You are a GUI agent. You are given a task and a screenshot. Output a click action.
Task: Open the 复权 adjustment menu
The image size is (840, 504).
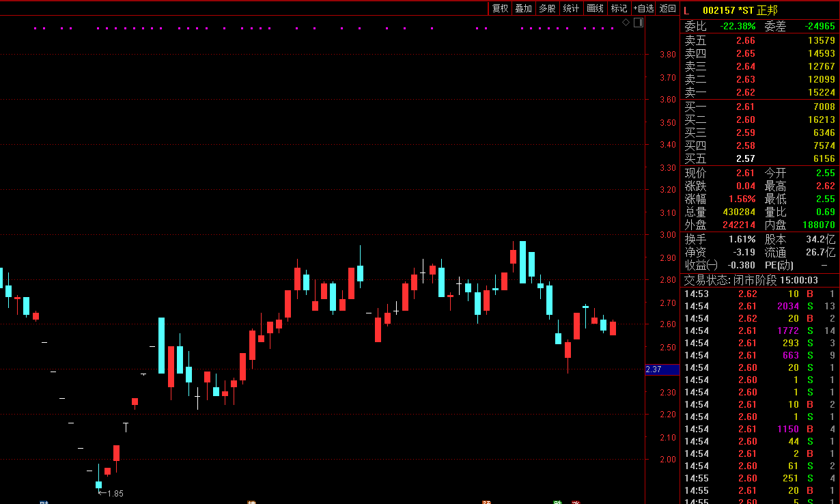[501, 8]
